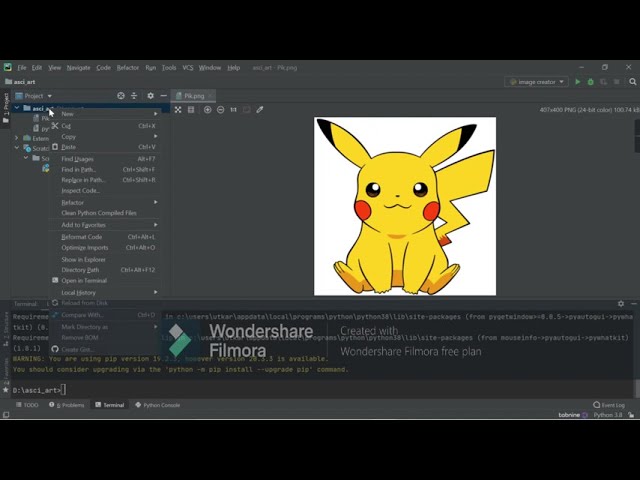Screen dimensions: 640x480
Task: Click the lock icon in status bar
Action: tap(631, 415)
